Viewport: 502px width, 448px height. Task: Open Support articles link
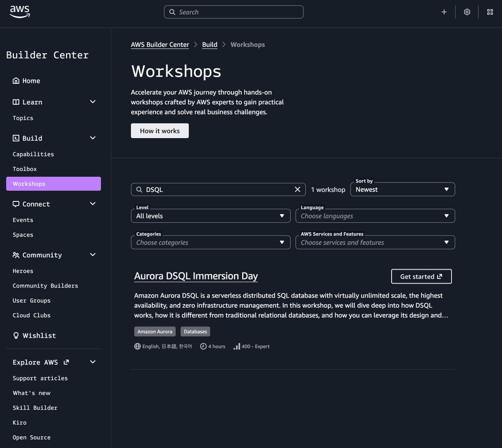pyautogui.click(x=40, y=378)
